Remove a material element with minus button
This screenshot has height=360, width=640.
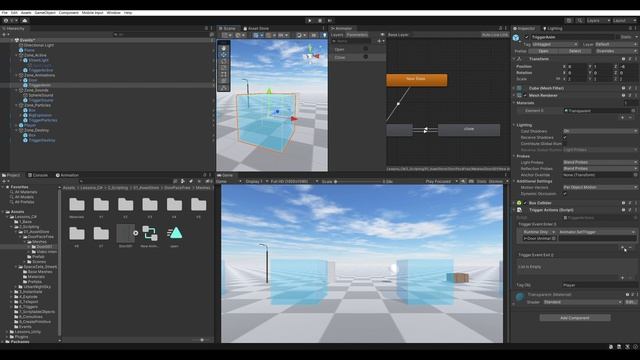[x=630, y=118]
